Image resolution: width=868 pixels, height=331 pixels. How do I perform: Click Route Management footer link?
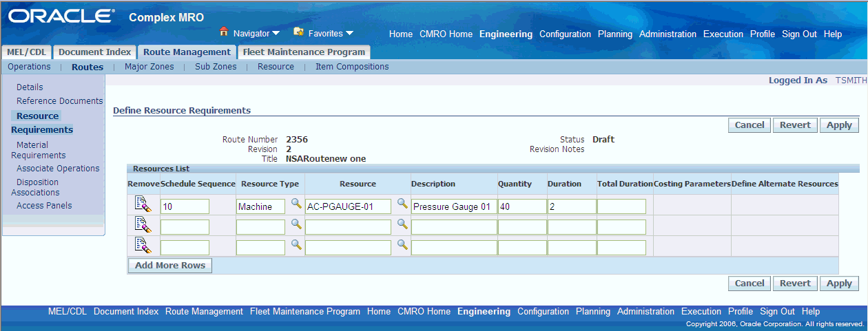[204, 312]
